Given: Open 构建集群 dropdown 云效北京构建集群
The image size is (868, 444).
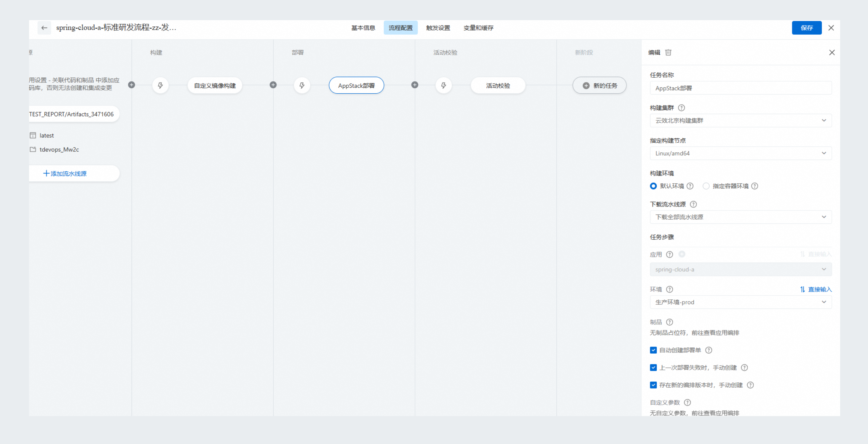Looking at the screenshot, I should coord(741,121).
